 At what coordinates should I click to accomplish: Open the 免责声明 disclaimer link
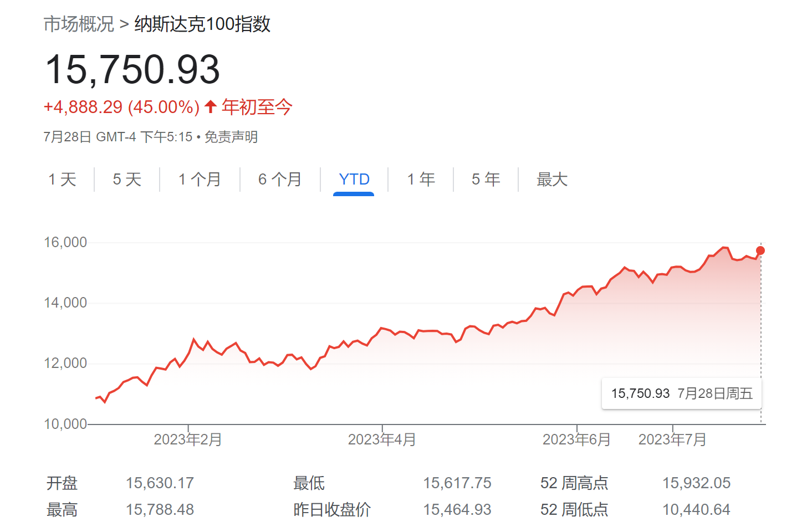[x=231, y=136]
